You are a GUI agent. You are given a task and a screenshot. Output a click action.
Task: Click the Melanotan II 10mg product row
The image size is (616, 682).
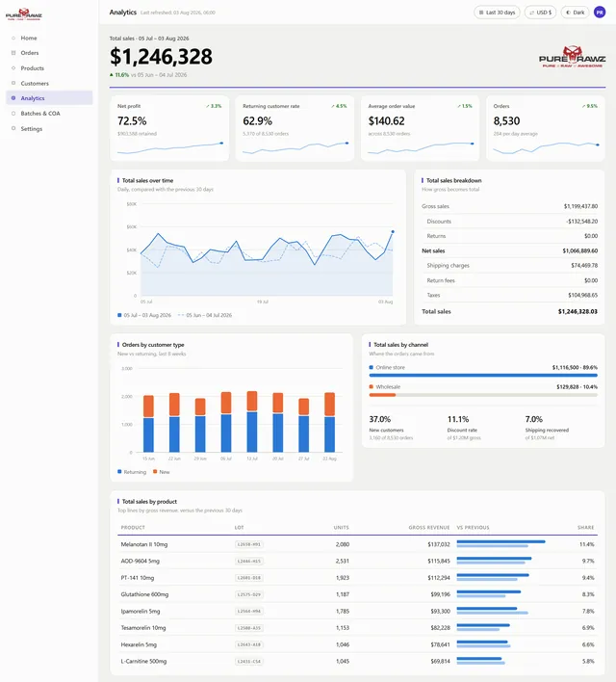pos(357,544)
